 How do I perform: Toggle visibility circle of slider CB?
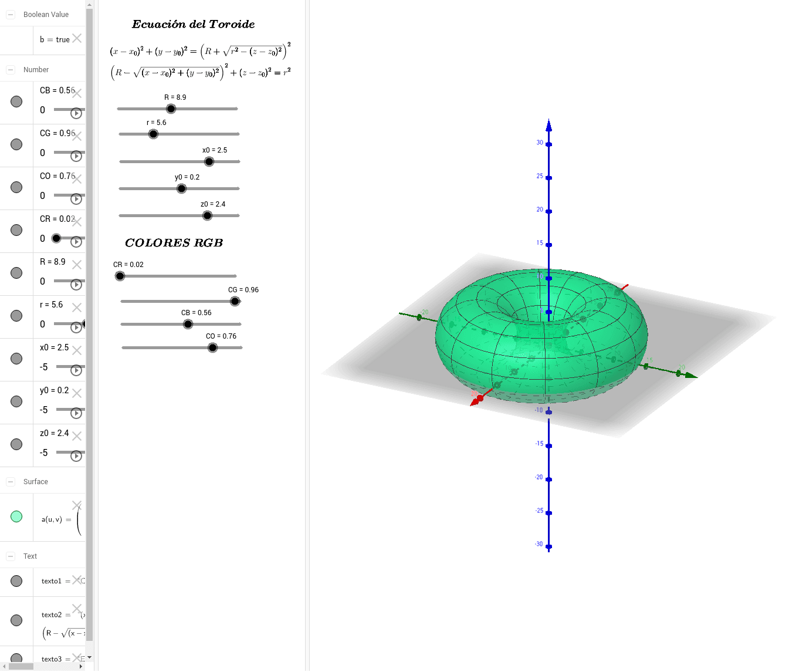tap(16, 102)
